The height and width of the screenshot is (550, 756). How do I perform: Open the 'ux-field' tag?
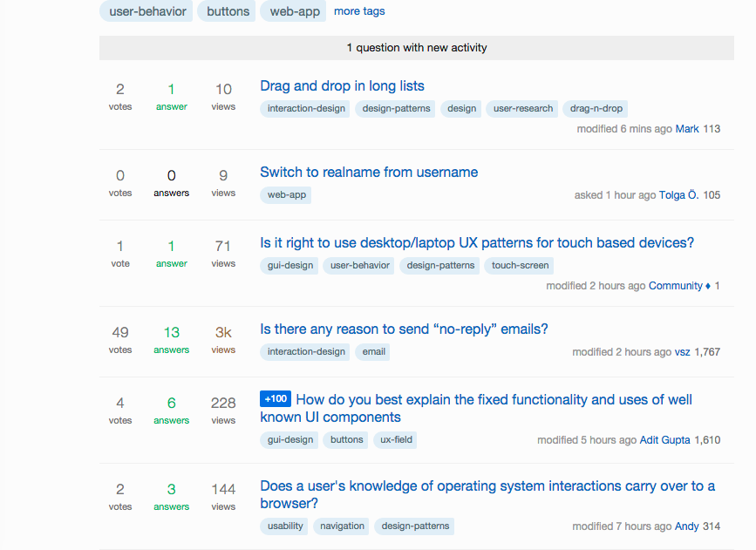[395, 439]
